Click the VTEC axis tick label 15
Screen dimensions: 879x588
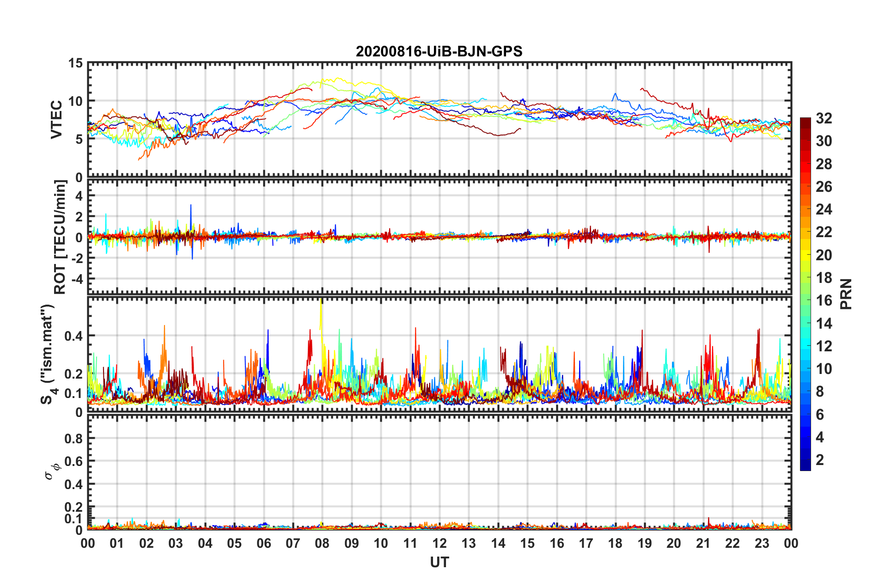click(x=75, y=63)
